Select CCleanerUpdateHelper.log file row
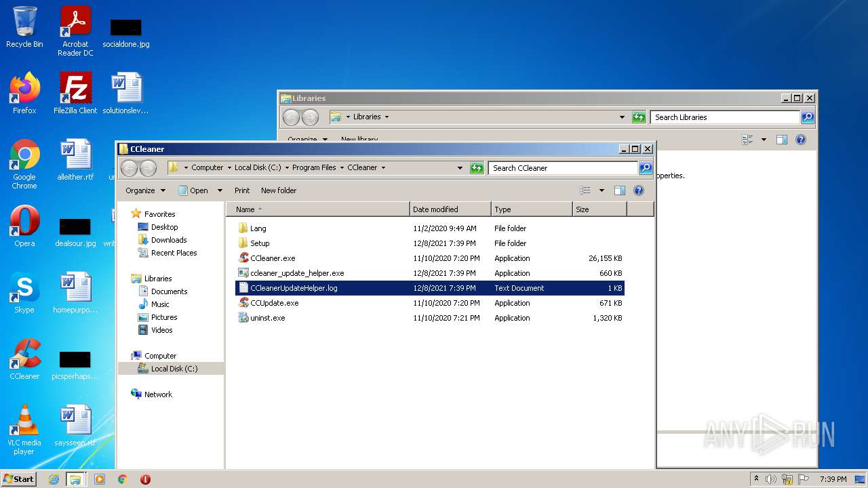Viewport: 868px width, 488px height. click(430, 288)
